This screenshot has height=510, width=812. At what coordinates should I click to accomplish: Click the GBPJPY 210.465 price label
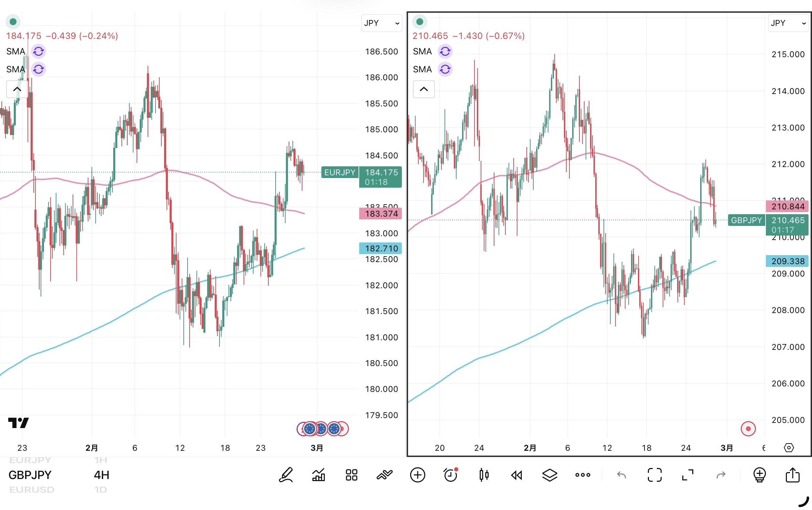(x=788, y=220)
